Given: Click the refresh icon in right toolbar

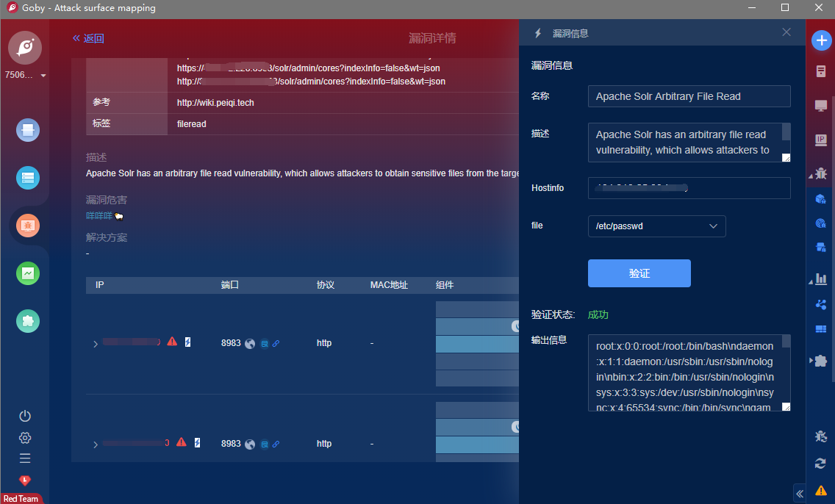Looking at the screenshot, I should click(x=820, y=463).
